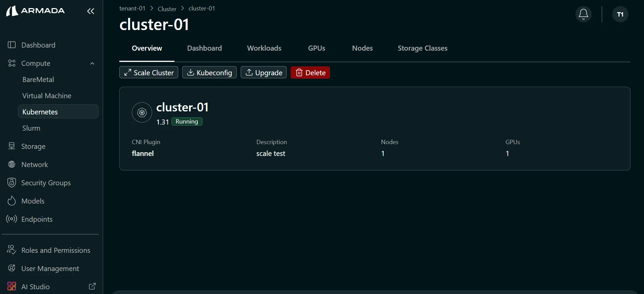Click the User Management icon

(x=12, y=268)
